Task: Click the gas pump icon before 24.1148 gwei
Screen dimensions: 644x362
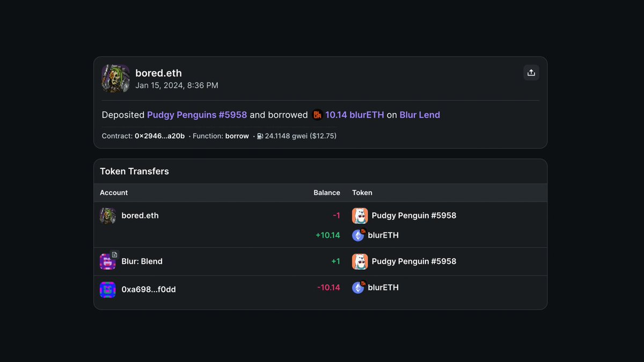Action: pyautogui.click(x=259, y=136)
